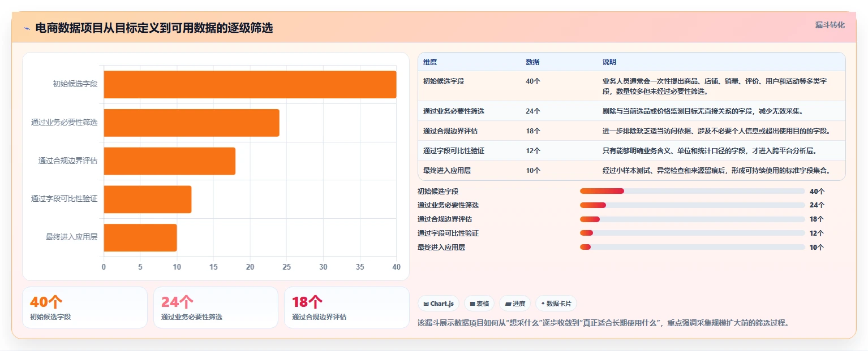Click the 通过业务必要性筛选 bar in the chart
Image resolution: width=868 pixels, height=351 pixels.
coord(191,123)
